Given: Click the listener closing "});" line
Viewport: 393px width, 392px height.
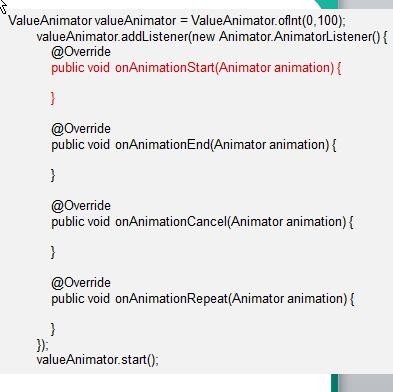Looking at the screenshot, I should pos(42,345).
